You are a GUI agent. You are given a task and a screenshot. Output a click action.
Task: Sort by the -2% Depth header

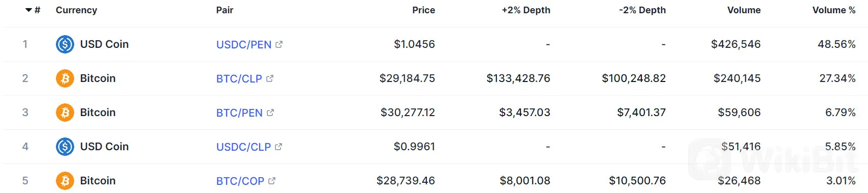(x=642, y=10)
